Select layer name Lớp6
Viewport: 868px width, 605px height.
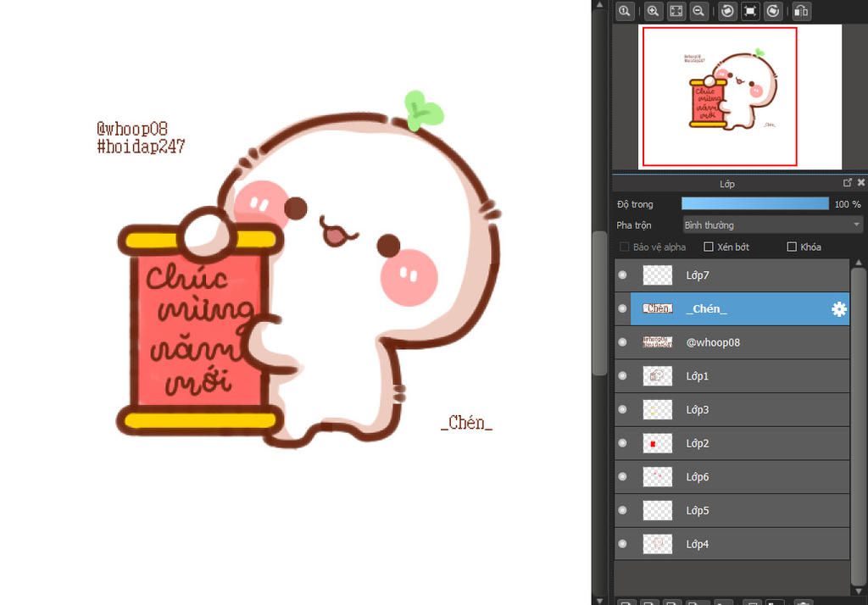698,476
